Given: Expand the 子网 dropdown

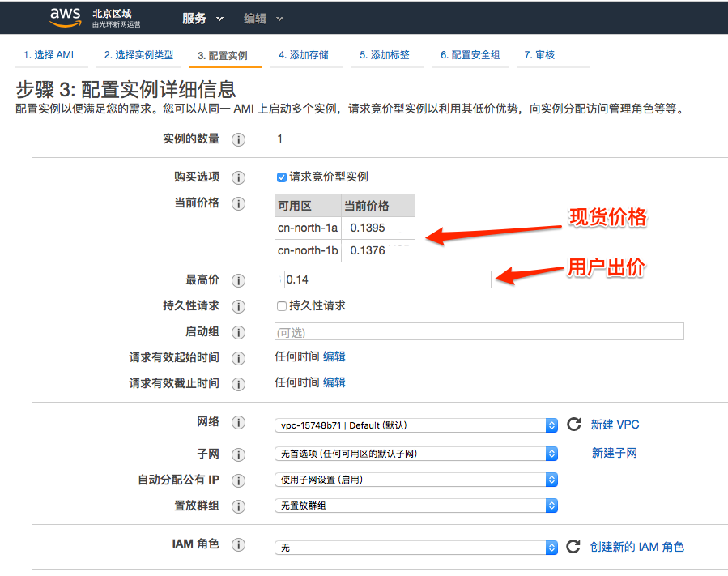Looking at the screenshot, I should pos(416,454).
